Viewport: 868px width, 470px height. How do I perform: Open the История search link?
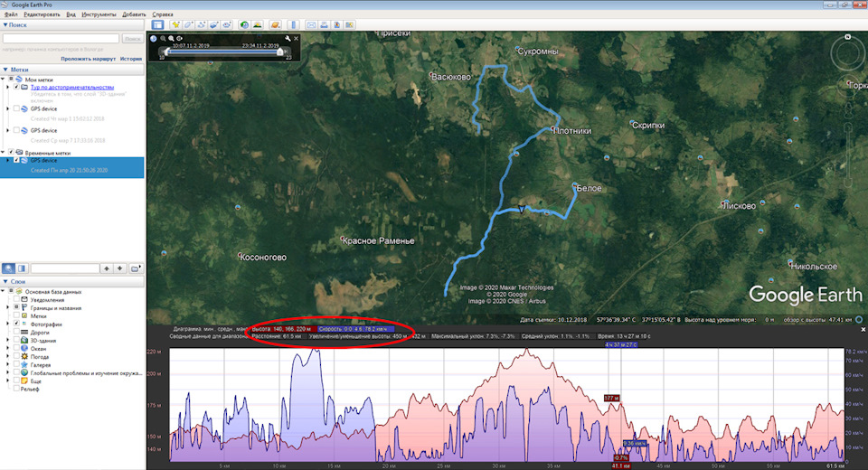pyautogui.click(x=131, y=59)
